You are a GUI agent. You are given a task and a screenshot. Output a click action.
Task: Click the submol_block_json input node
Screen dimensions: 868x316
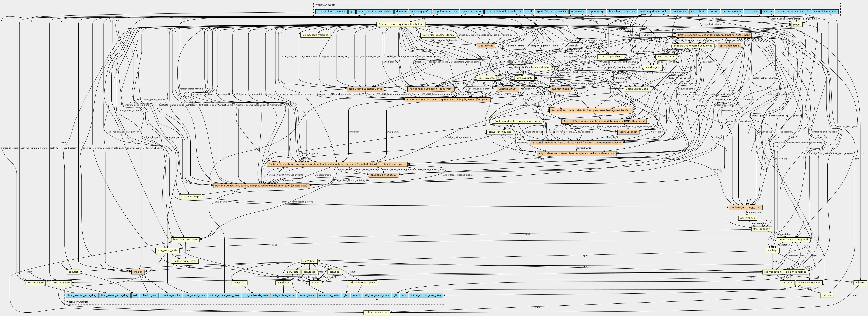pos(825,11)
